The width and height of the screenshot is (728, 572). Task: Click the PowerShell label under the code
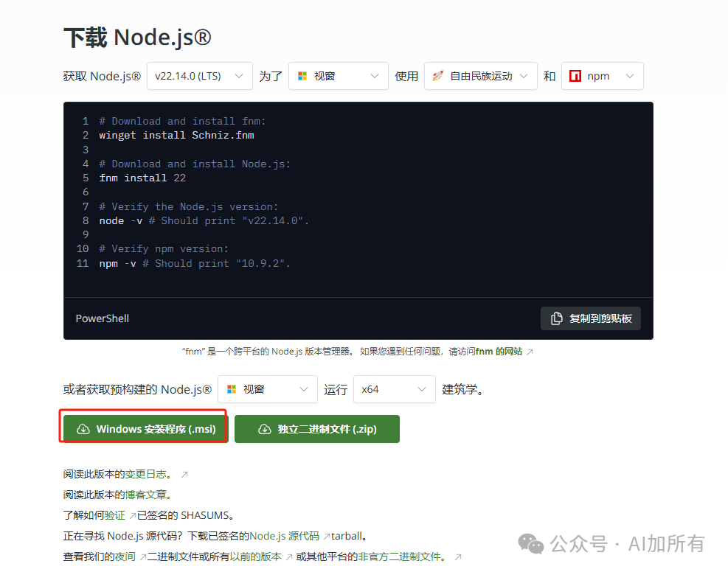point(102,318)
